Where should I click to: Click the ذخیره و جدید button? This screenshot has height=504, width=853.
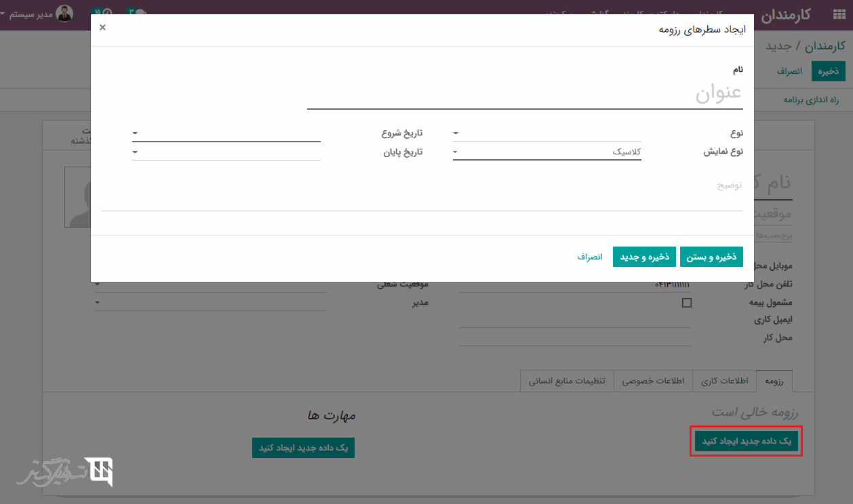(644, 257)
